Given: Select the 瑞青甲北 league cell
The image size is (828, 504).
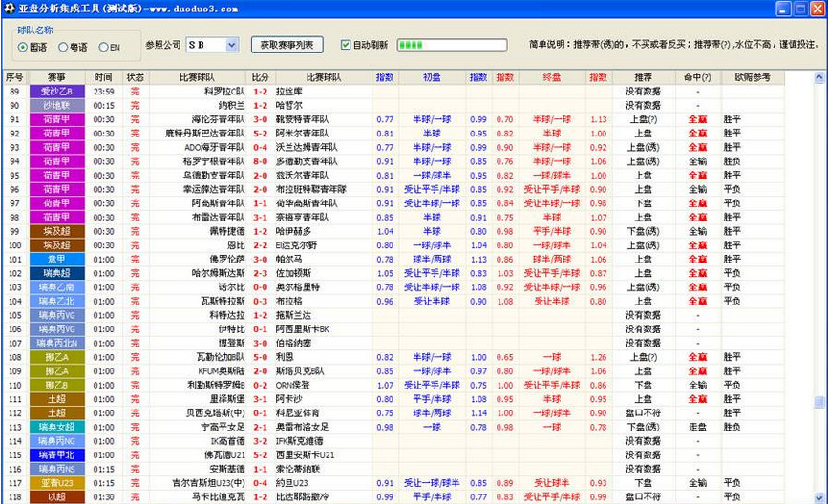Looking at the screenshot, I should tap(56, 455).
